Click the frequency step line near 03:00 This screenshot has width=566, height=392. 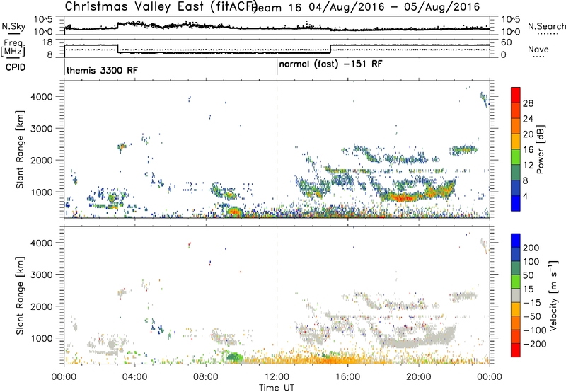point(117,49)
